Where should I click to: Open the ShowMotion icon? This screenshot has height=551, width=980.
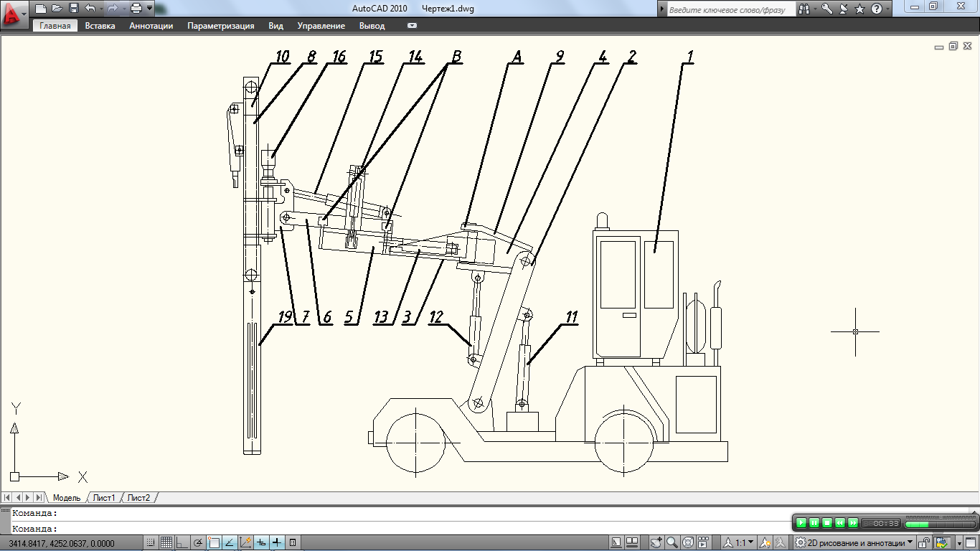click(703, 542)
